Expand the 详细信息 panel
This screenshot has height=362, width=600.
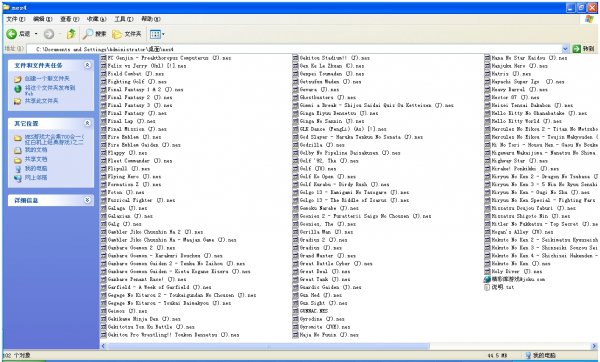(x=87, y=200)
